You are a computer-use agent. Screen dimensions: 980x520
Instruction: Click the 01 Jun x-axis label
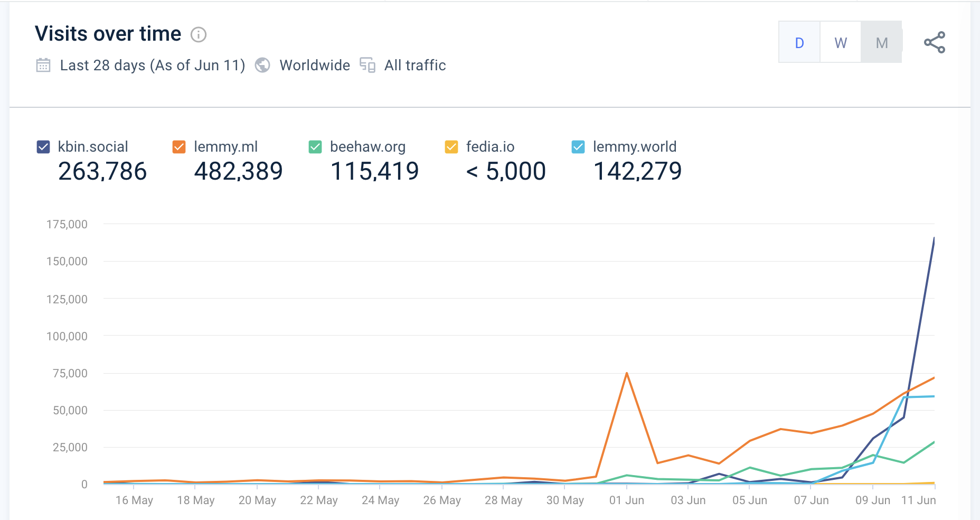point(627,500)
